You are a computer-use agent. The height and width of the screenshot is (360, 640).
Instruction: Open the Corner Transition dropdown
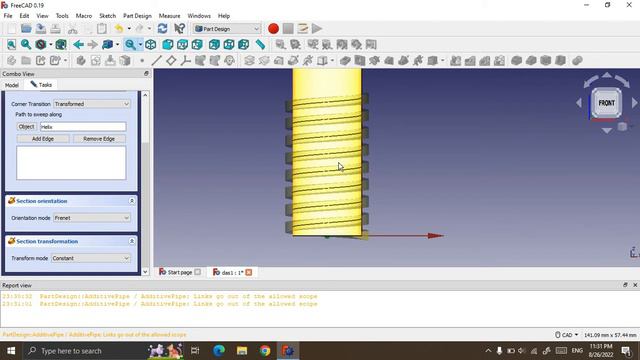pyautogui.click(x=92, y=104)
